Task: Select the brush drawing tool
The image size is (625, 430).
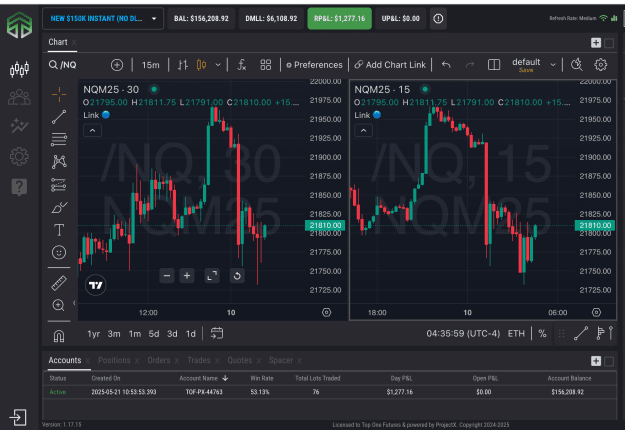Action: [59, 208]
